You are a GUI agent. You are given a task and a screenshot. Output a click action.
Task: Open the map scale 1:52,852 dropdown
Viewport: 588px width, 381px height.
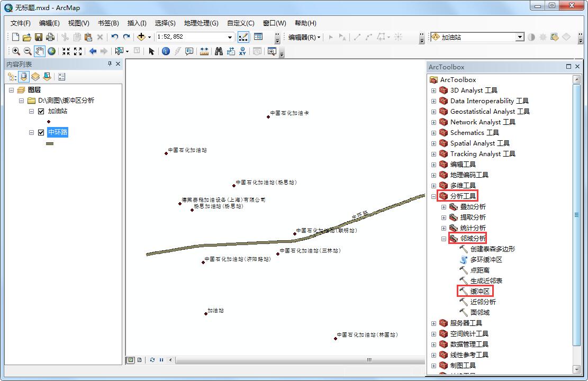230,37
